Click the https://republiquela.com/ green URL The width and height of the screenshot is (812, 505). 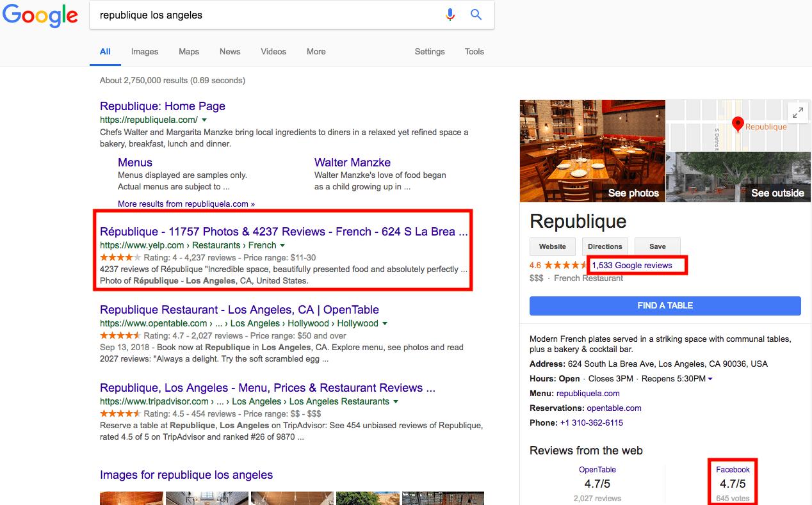149,120
